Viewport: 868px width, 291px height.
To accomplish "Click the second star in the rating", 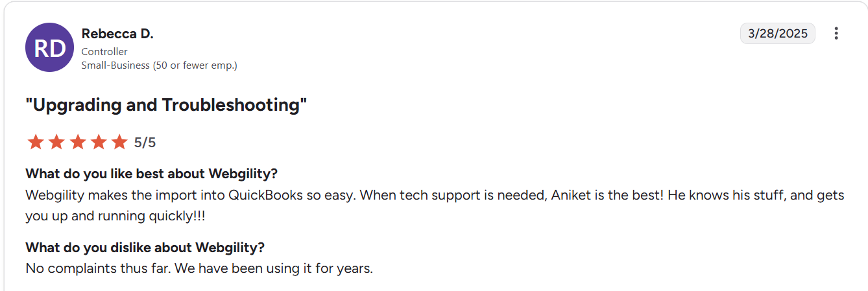I will (56, 142).
